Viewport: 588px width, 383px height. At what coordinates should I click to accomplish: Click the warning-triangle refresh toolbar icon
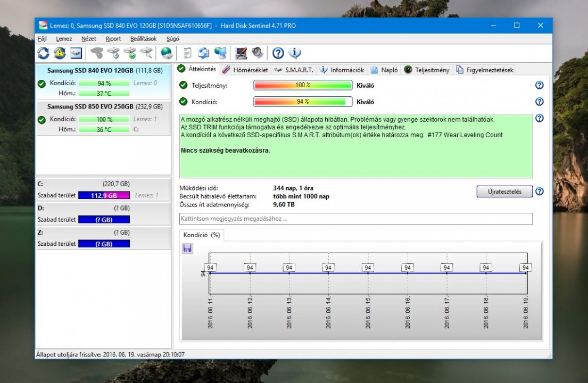(60, 53)
